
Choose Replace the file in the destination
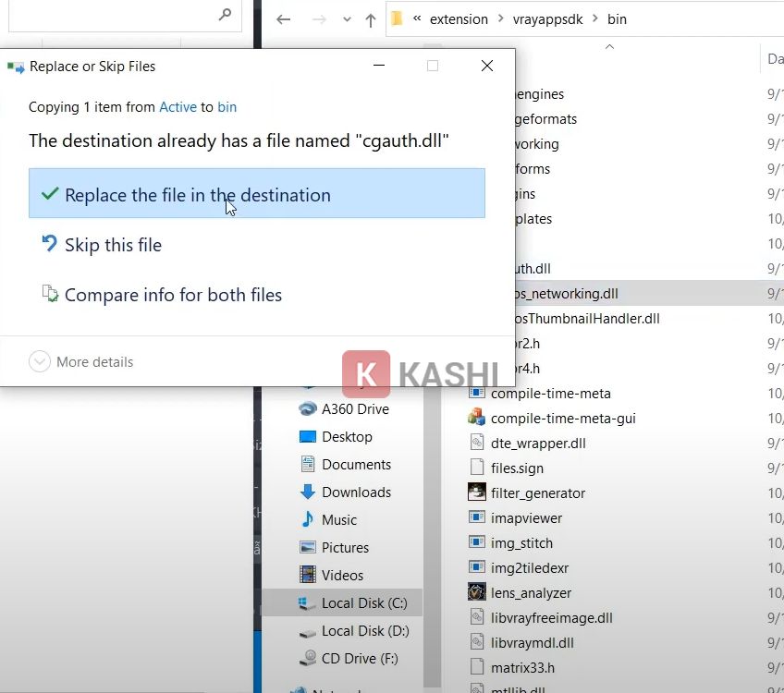[196, 195]
